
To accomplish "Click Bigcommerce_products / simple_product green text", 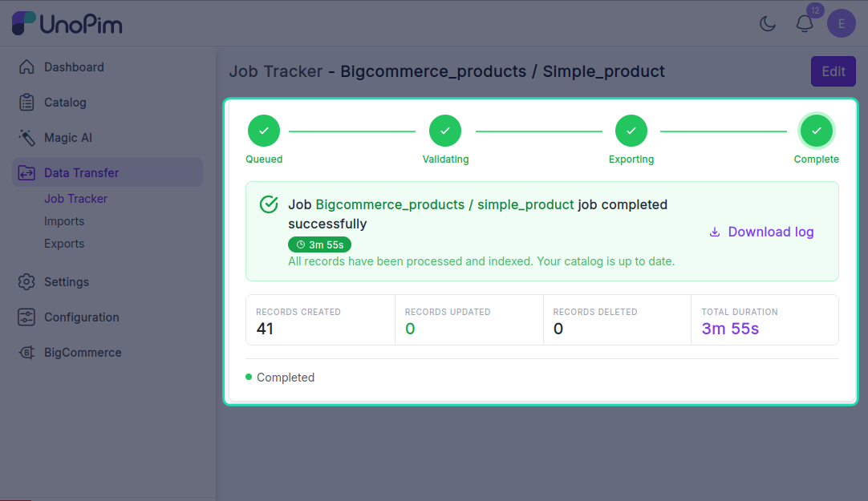I will click(x=444, y=204).
